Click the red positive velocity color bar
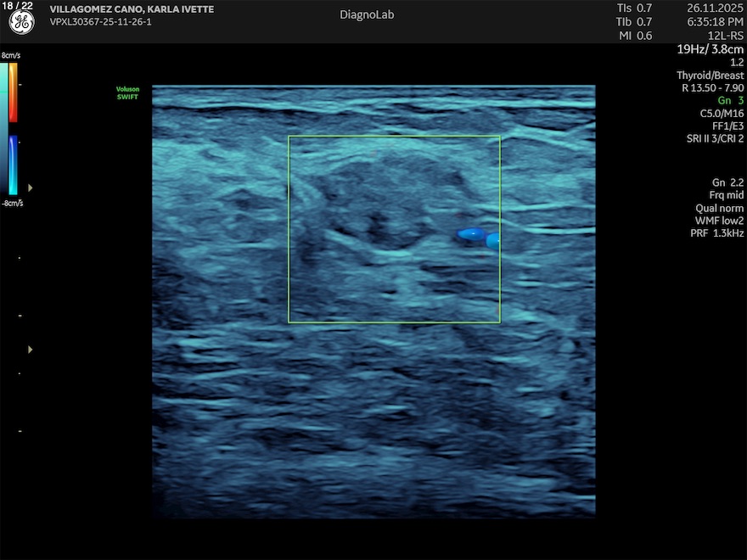The image size is (747, 560). [x=13, y=92]
